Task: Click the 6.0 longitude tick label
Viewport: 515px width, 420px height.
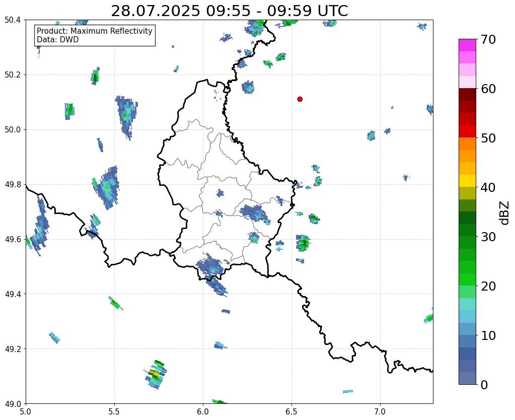Action: click(203, 411)
